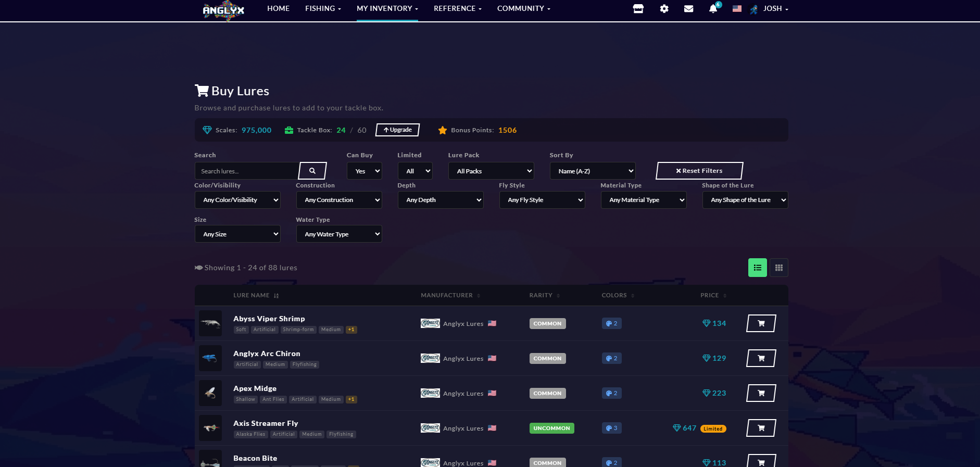This screenshot has height=467, width=980.
Task: Click the search magnifier button
Action: click(312, 171)
